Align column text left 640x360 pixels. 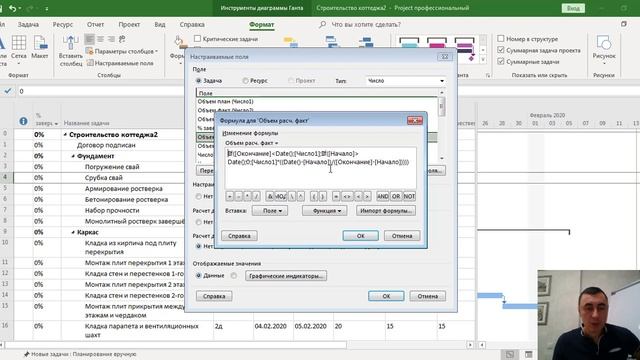(x=90, y=39)
